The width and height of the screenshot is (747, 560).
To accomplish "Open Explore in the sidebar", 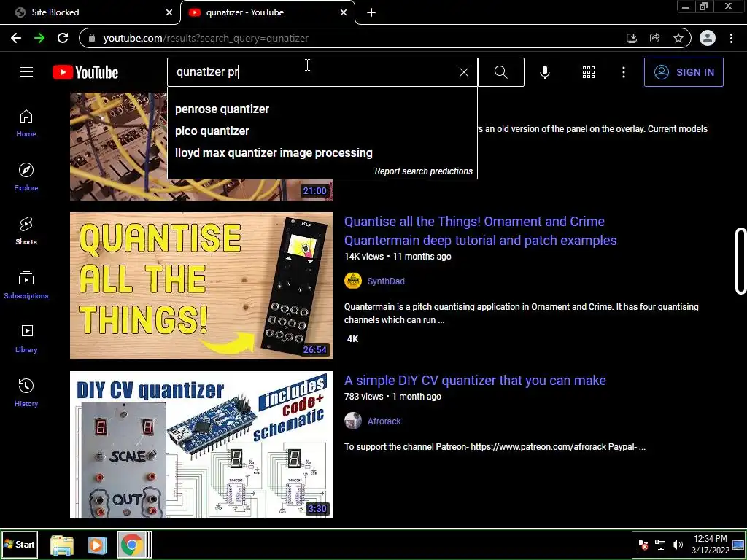I will pyautogui.click(x=26, y=177).
